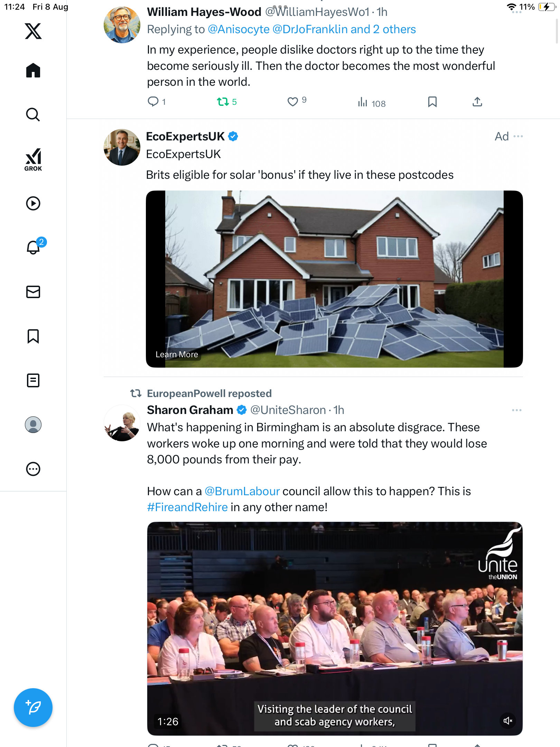
Task: Click Learn More on solar ad
Action: [177, 354]
